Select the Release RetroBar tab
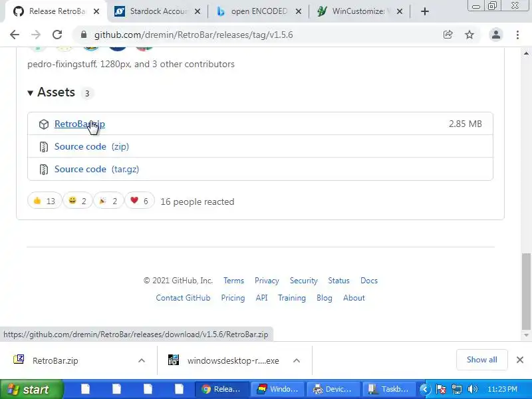The height and width of the screenshot is (399, 532). click(55, 11)
